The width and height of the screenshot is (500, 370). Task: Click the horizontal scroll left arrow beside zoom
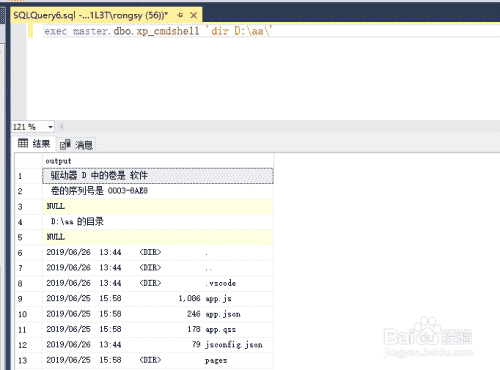point(61,127)
